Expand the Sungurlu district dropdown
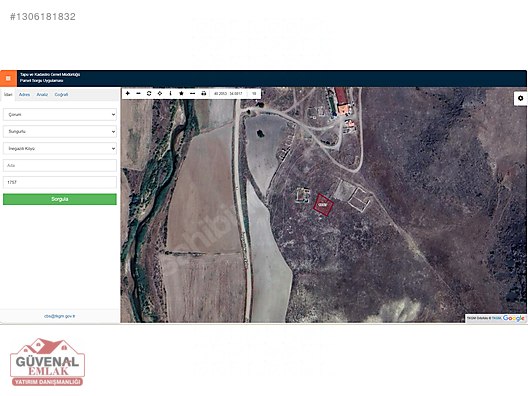 (60, 131)
